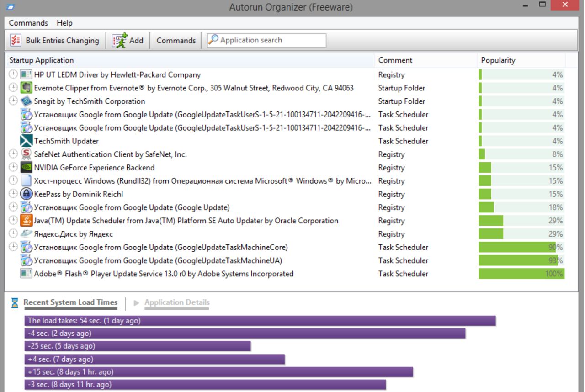Click the 54 sec. load time bar

[x=260, y=321]
